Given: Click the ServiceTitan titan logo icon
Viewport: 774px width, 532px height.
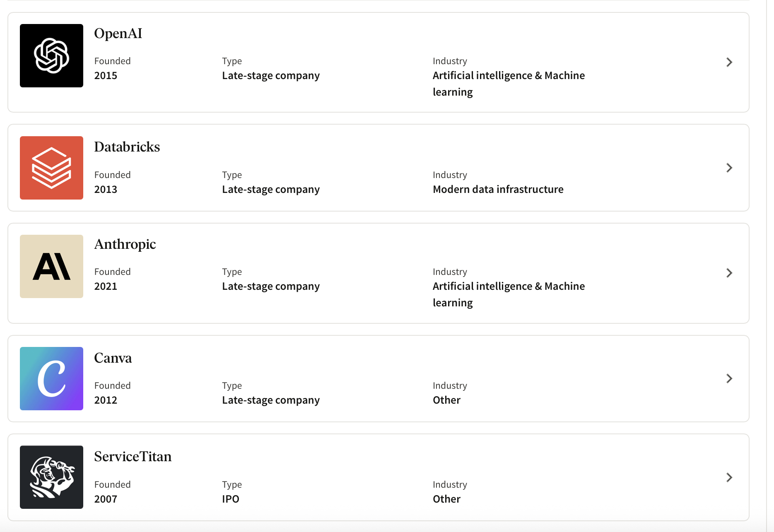Looking at the screenshot, I should pos(51,477).
